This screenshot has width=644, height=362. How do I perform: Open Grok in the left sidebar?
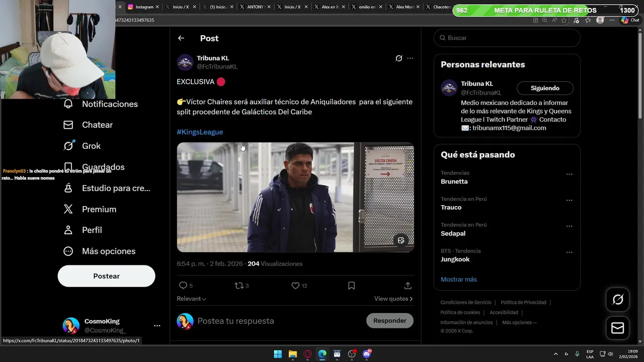click(82, 146)
